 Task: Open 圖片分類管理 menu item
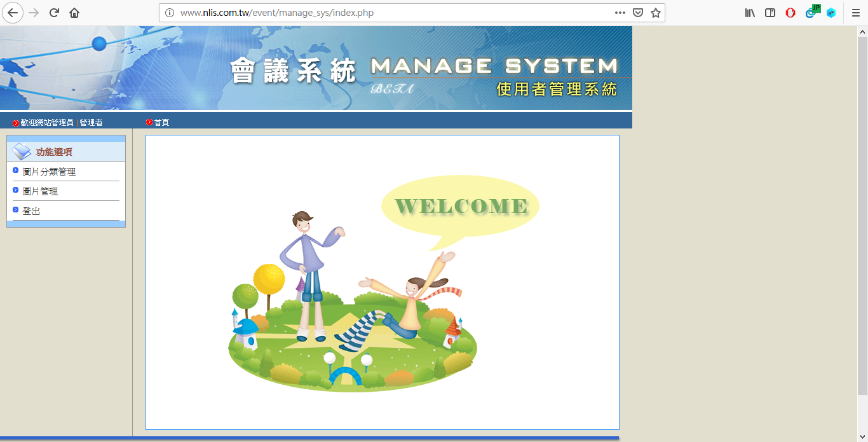[x=49, y=172]
